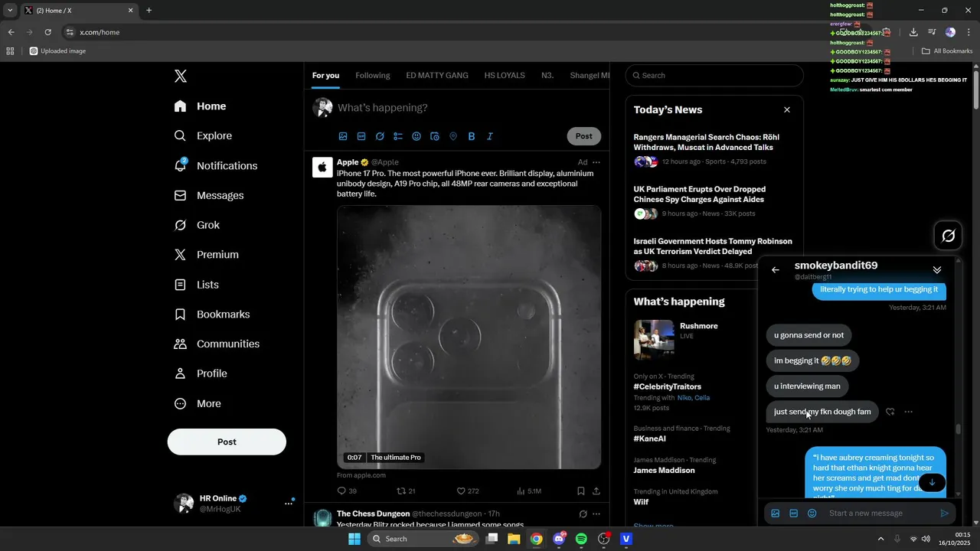Screen dimensions: 980x551
Task: Open File Explorer from taskbar
Action: point(514,539)
